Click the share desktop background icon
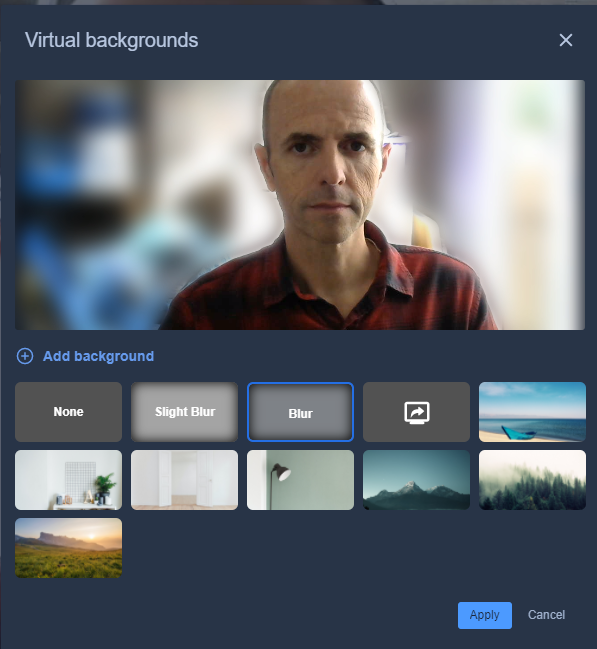 coord(416,412)
